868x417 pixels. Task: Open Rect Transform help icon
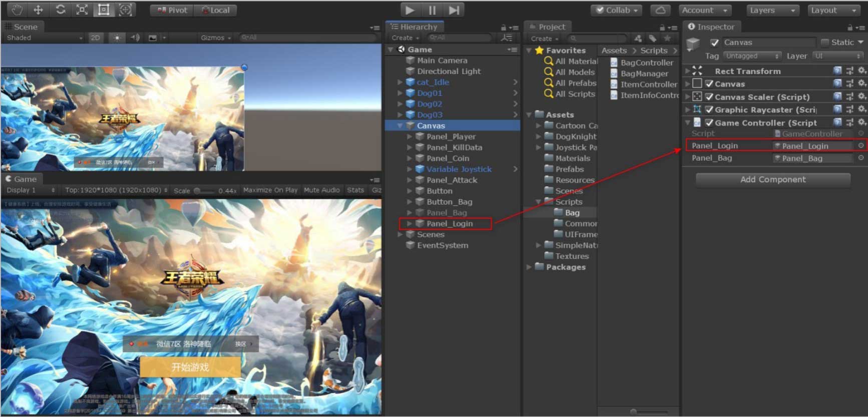coord(837,71)
